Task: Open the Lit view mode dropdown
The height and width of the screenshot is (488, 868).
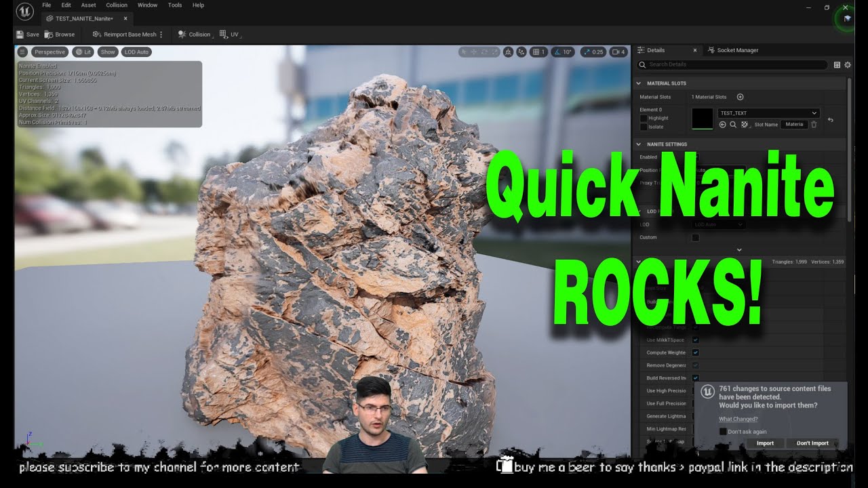Action: click(83, 52)
